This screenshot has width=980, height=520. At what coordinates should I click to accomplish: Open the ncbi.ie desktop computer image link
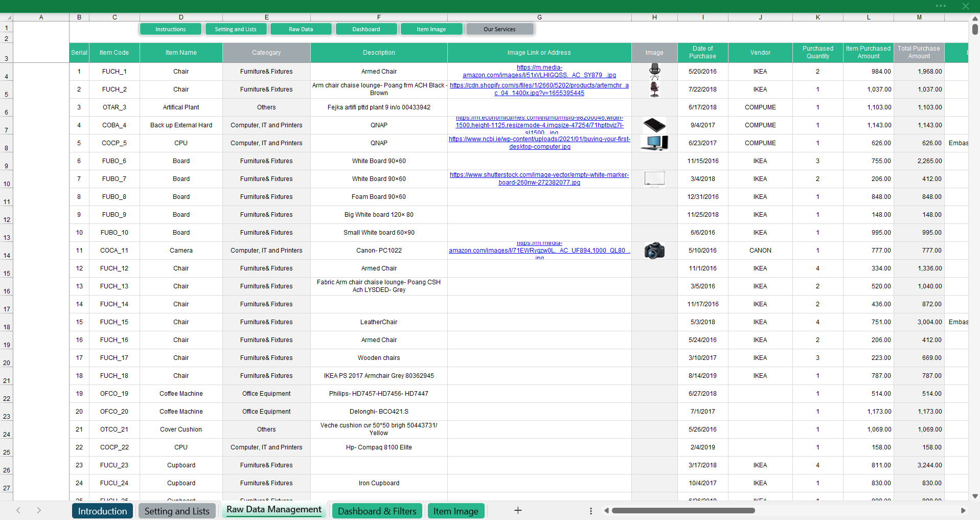coord(539,143)
